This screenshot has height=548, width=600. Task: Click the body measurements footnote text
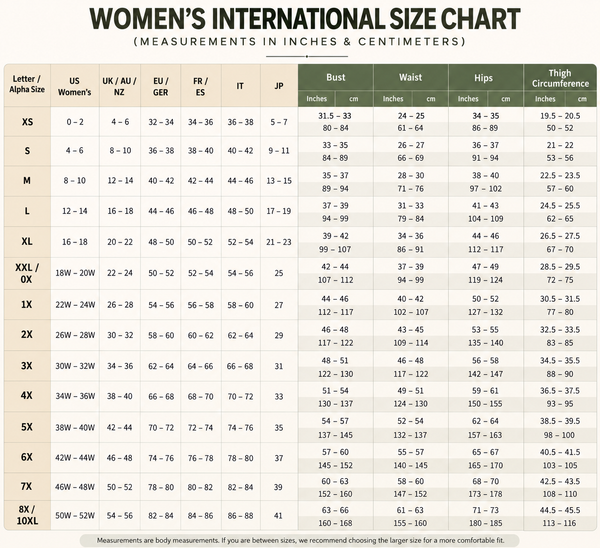[x=300, y=541]
